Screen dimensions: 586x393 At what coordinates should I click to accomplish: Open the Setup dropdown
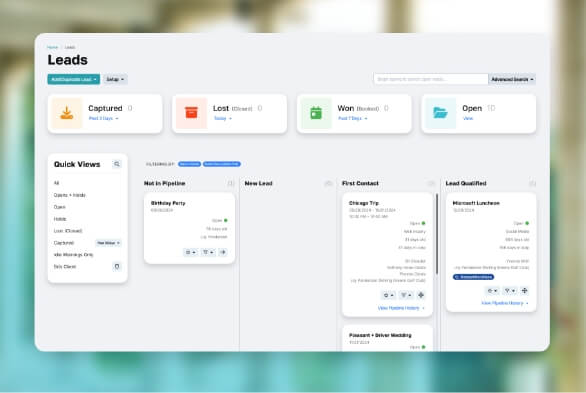(x=115, y=79)
